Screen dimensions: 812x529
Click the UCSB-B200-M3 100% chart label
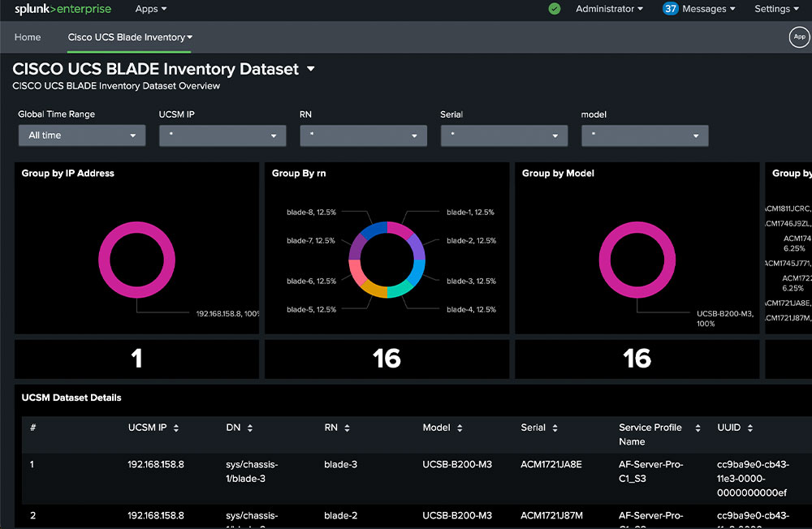pyautogui.click(x=725, y=318)
